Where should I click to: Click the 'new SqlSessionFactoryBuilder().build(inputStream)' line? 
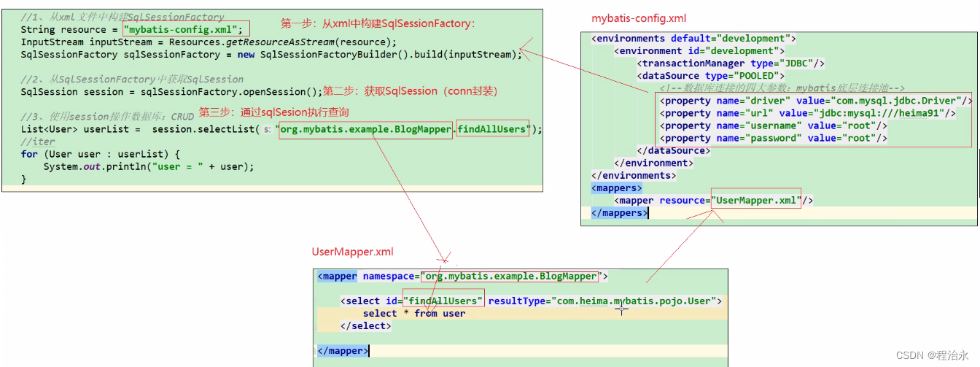point(271,54)
